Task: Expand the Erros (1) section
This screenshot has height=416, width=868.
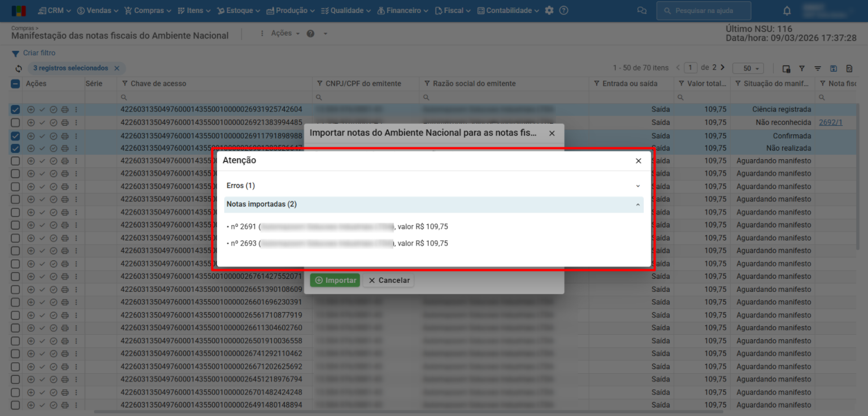Action: [x=434, y=186]
